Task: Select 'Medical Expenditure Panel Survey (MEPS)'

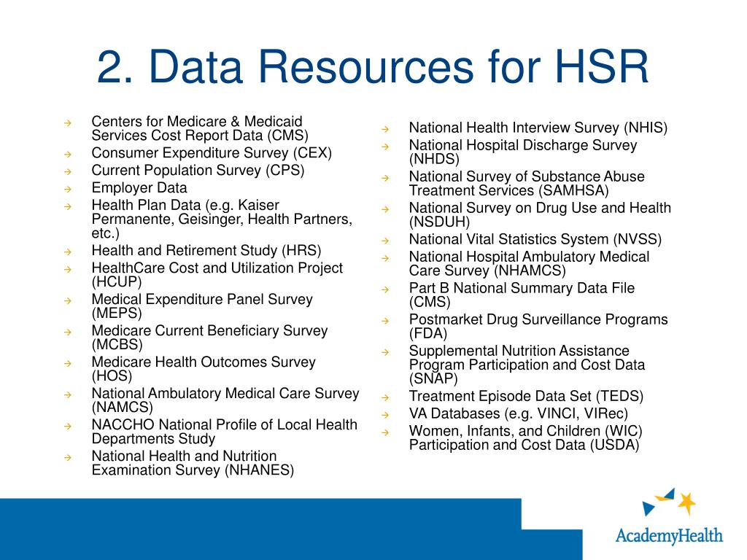Action: (x=202, y=306)
